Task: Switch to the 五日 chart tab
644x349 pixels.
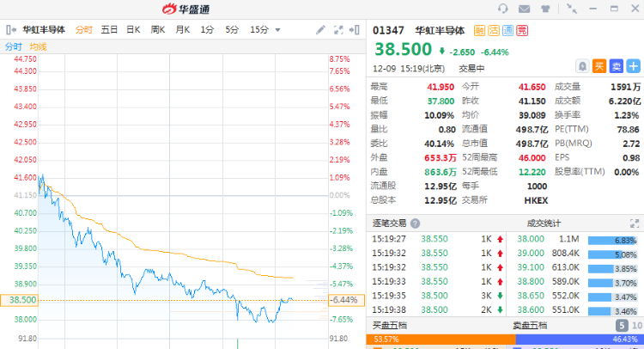Action: click(109, 29)
